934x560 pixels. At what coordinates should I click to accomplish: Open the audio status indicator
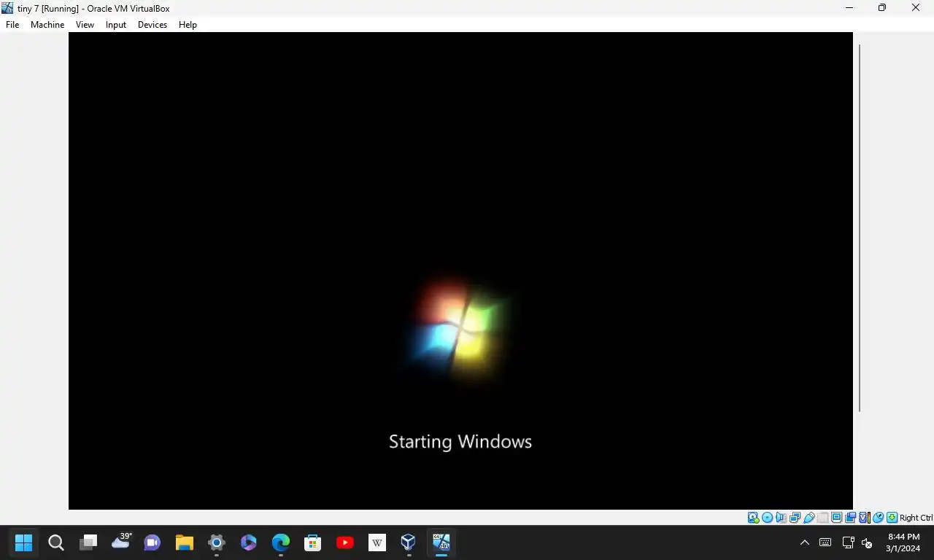(x=781, y=518)
